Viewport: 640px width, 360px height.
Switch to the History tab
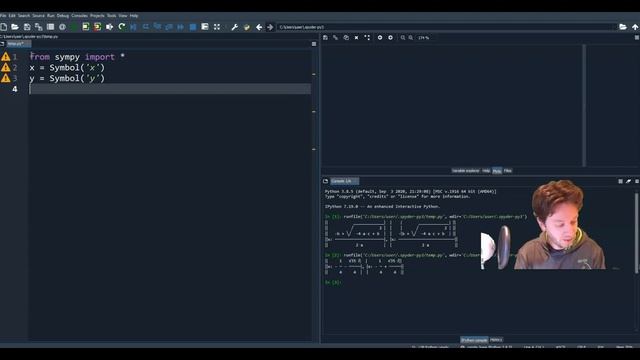pyautogui.click(x=496, y=340)
